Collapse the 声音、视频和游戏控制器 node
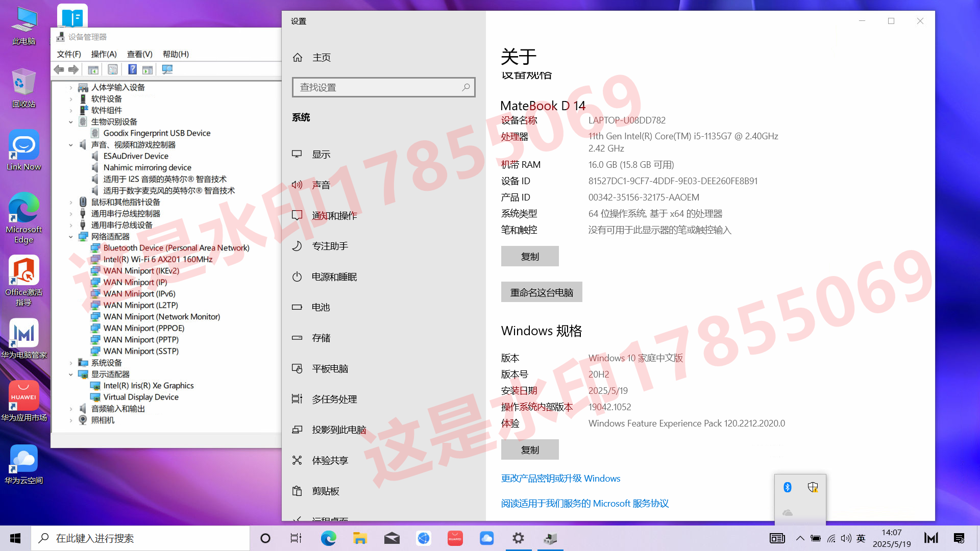Screen dimensions: 980x551 (x=71, y=145)
